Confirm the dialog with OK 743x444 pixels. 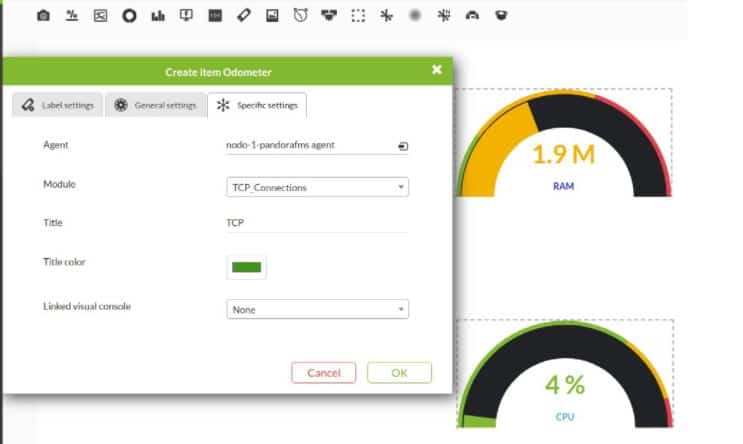click(x=399, y=373)
